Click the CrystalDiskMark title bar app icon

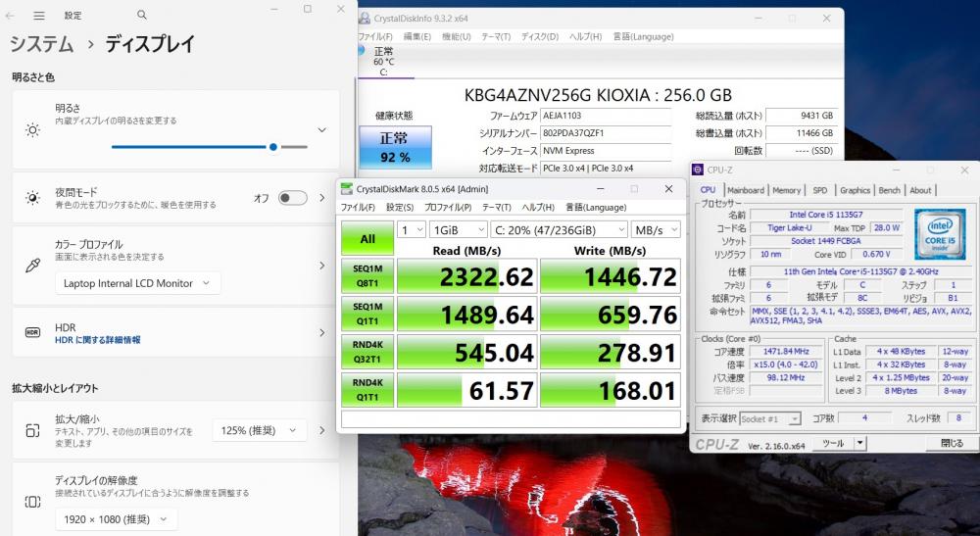(346, 189)
